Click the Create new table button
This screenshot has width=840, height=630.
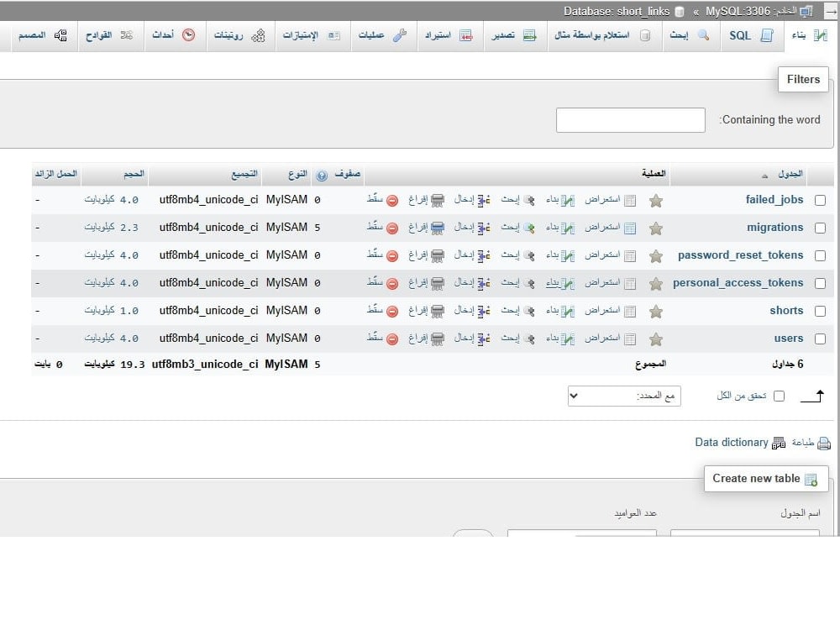click(x=766, y=479)
